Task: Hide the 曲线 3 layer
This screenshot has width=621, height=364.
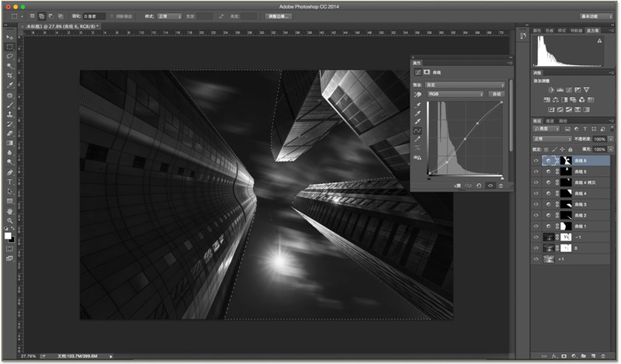Action: (536, 204)
